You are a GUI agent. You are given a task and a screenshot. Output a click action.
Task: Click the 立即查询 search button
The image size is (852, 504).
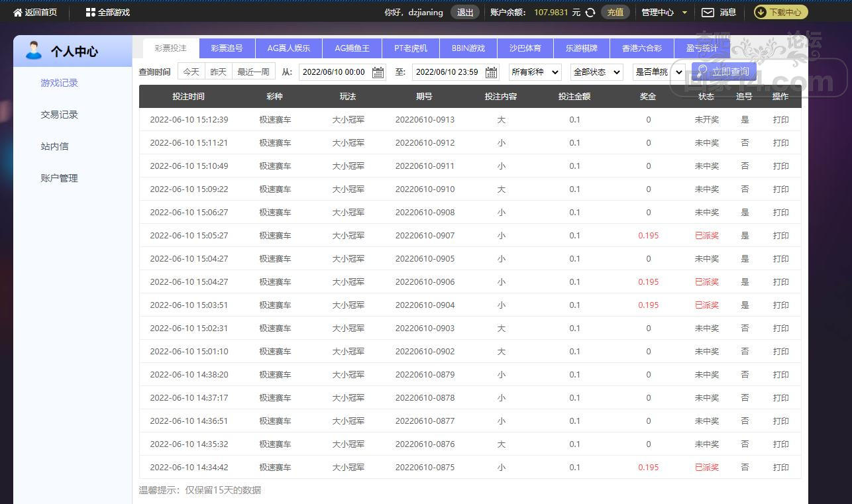723,72
